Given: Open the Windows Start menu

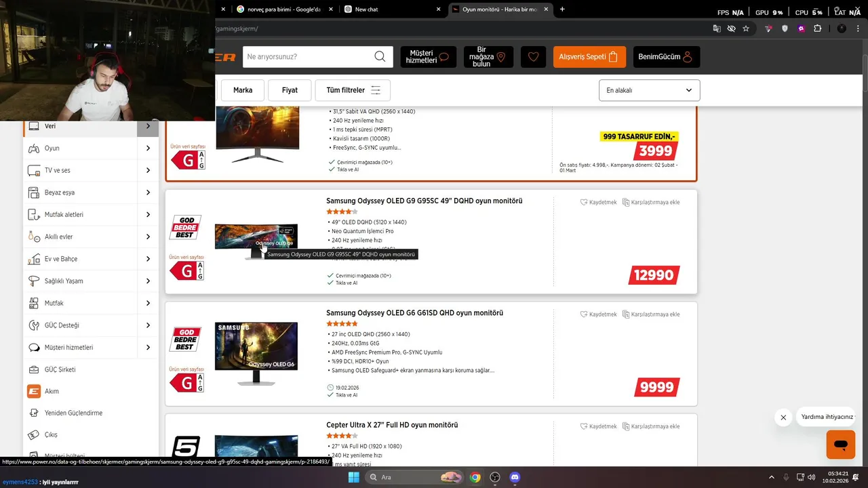Looking at the screenshot, I should (x=353, y=477).
